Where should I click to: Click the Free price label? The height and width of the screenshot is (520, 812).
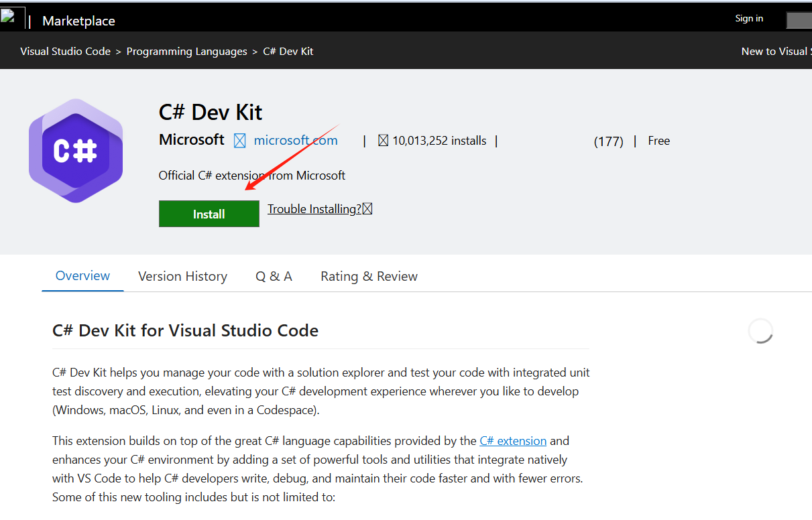[x=659, y=141]
